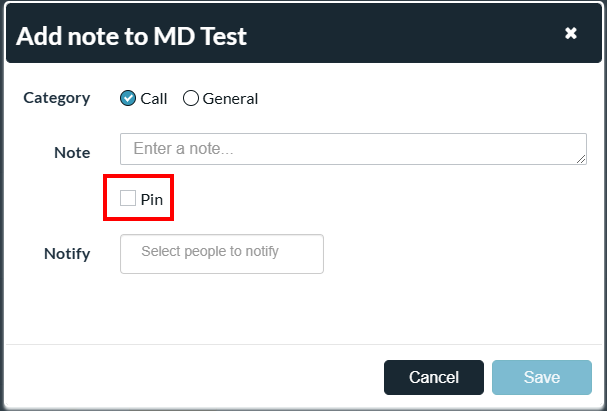Enable the Pin checkbox
Viewport: 607px width, 411px height.
click(128, 198)
